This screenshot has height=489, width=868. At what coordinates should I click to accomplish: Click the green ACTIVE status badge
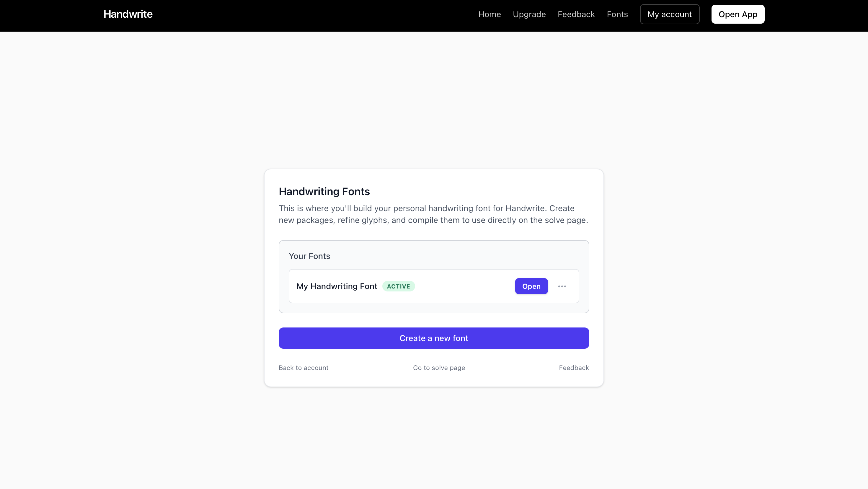(398, 286)
